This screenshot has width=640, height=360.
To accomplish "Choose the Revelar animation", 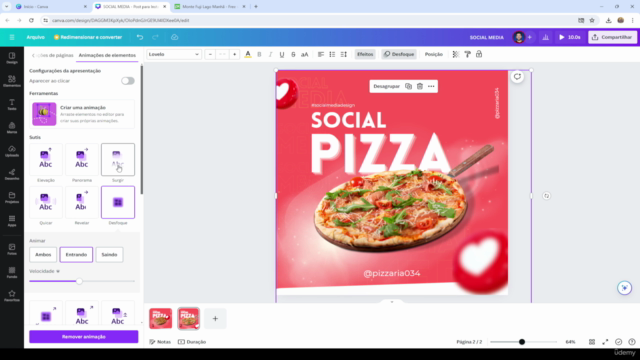I will click(82, 202).
